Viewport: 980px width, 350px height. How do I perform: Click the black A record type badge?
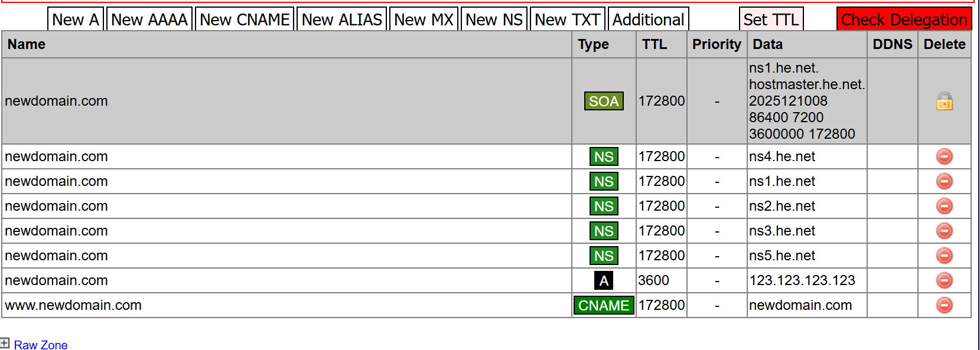[x=604, y=280]
